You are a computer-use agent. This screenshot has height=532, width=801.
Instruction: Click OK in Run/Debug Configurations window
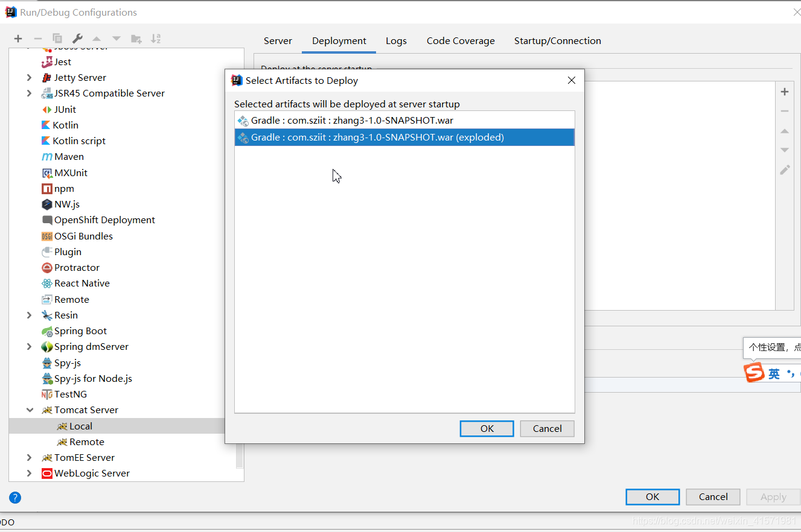tap(653, 497)
